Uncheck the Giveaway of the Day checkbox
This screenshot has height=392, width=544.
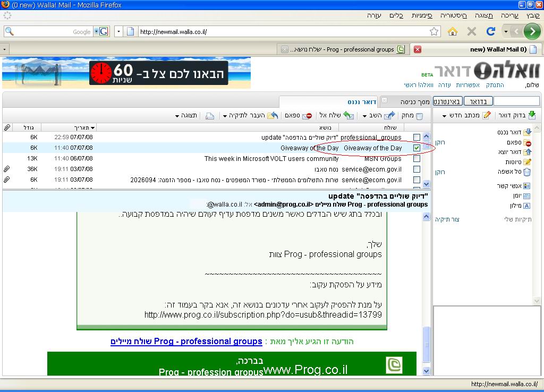pyautogui.click(x=416, y=148)
